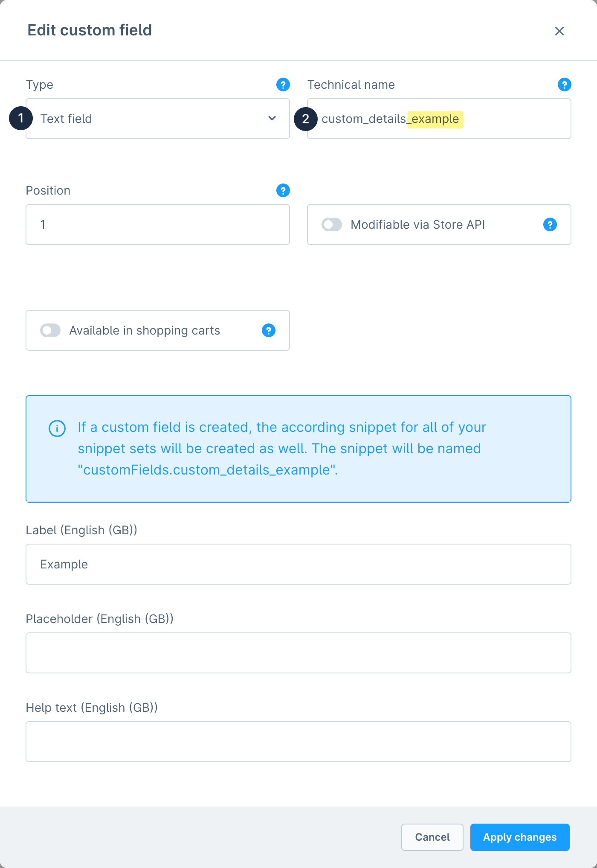The width and height of the screenshot is (597, 868).
Task: Close the Edit custom field dialog
Action: [x=559, y=31]
